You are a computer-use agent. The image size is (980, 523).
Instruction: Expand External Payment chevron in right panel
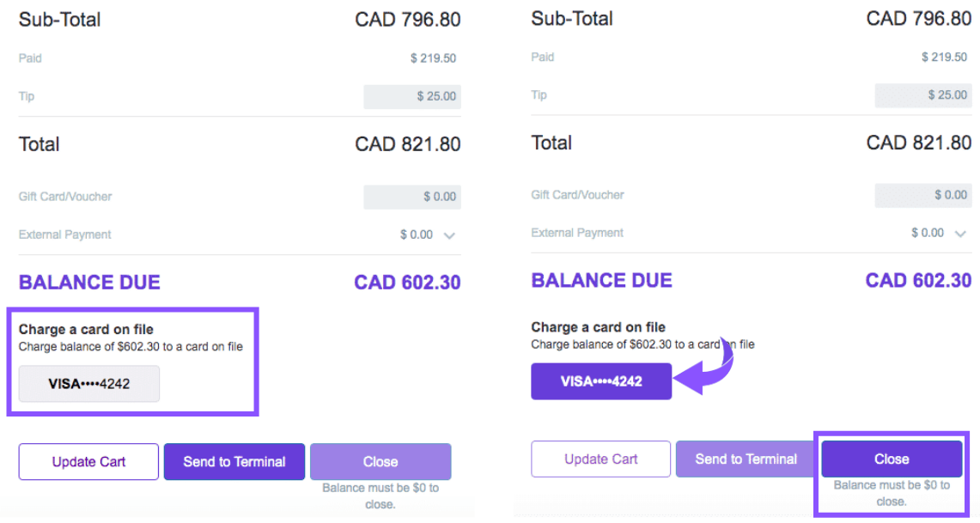tap(960, 234)
